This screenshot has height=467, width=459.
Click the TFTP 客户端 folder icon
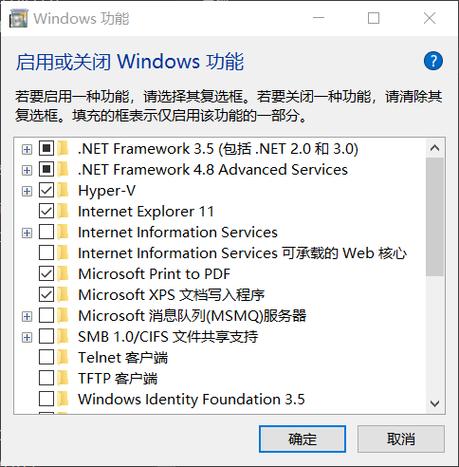tap(63, 378)
